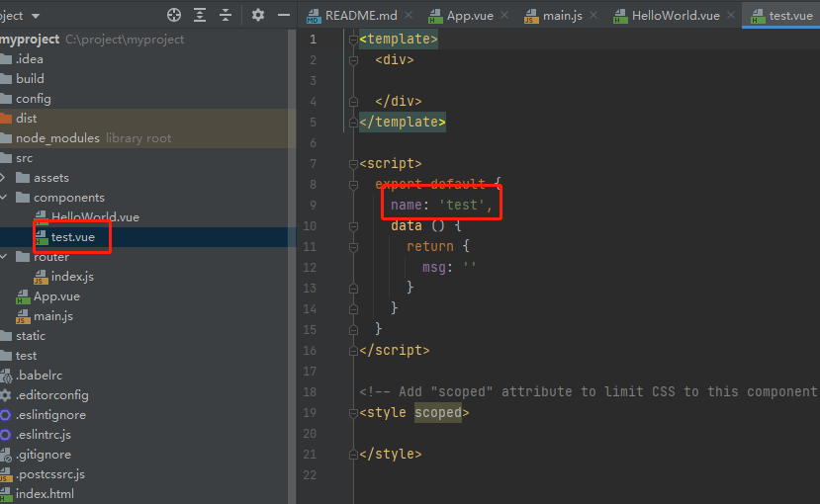Click the project panel vertical scrollbar

[x=292, y=267]
